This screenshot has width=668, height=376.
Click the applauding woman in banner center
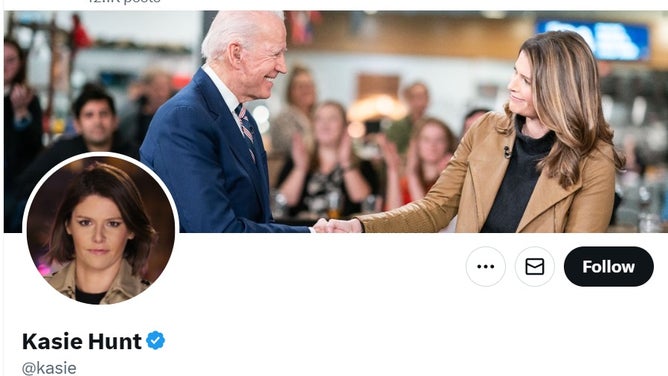(327, 162)
